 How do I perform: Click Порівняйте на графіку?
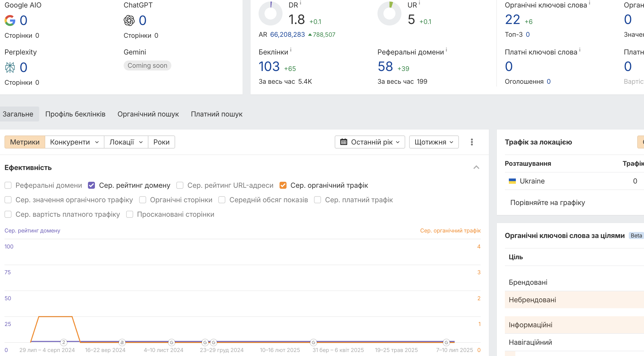(x=548, y=202)
